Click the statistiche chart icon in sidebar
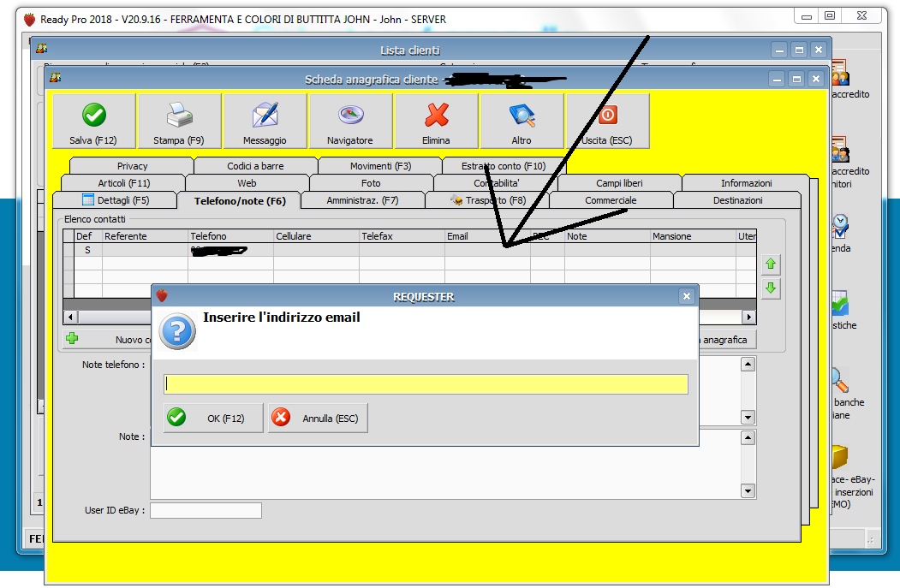The height and width of the screenshot is (588, 900). (x=840, y=303)
